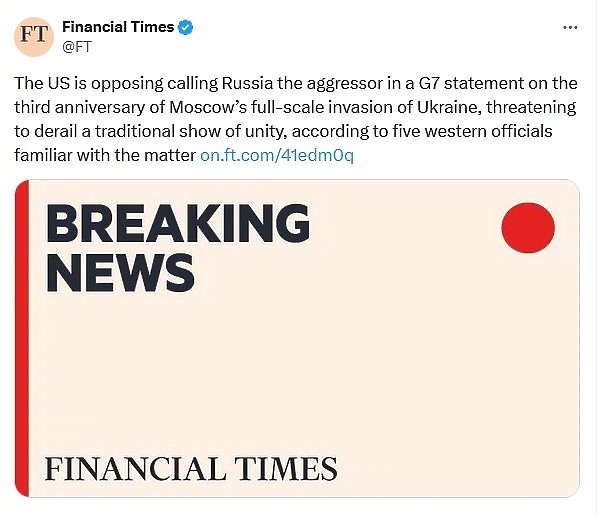The image size is (599, 515).
Task: Click the NEWS headline word in the image
Action: (x=120, y=274)
